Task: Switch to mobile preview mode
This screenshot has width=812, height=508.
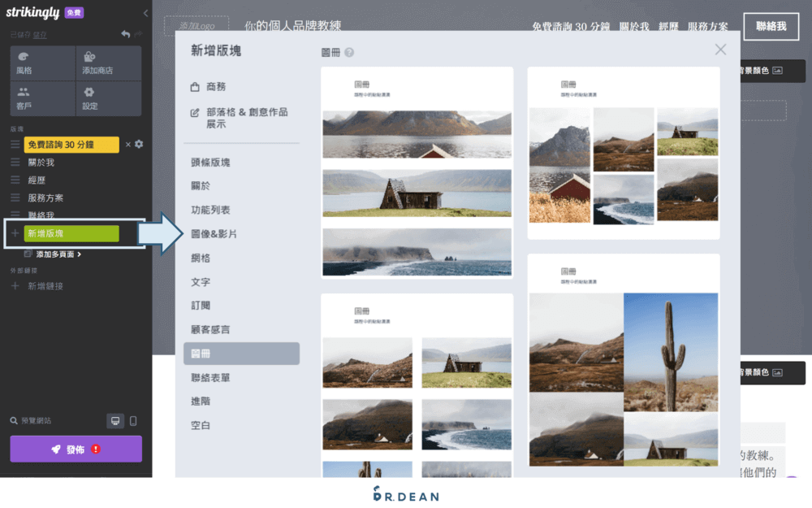Action: pyautogui.click(x=133, y=421)
